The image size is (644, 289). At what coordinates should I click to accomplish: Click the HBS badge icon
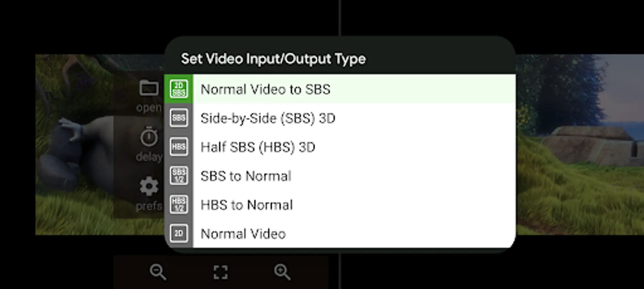click(178, 147)
